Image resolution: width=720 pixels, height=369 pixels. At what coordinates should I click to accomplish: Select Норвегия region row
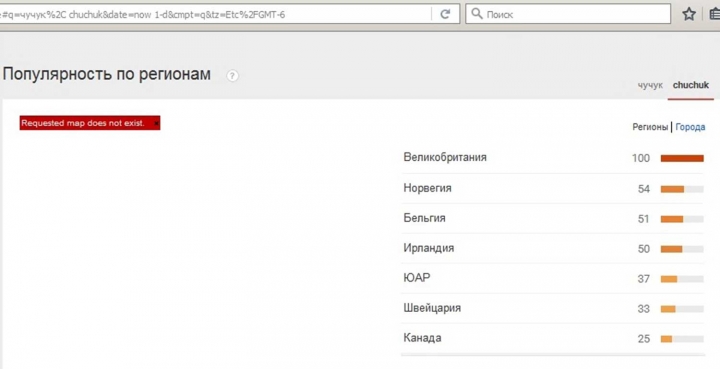553,189
